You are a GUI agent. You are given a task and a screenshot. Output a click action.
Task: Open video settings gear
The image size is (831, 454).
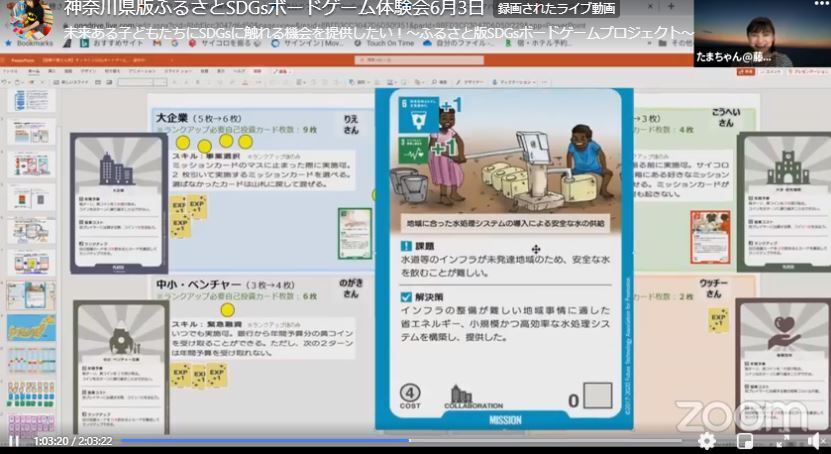coord(707,440)
